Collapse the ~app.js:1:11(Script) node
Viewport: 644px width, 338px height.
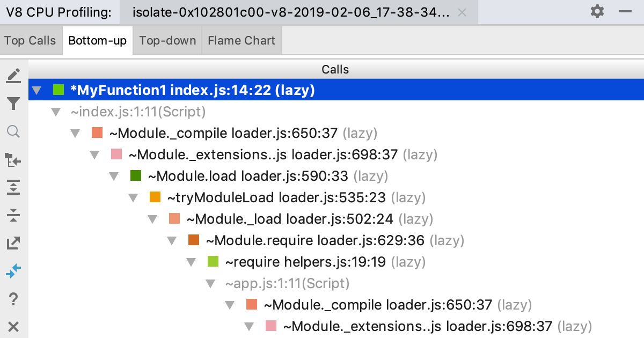coord(210,283)
